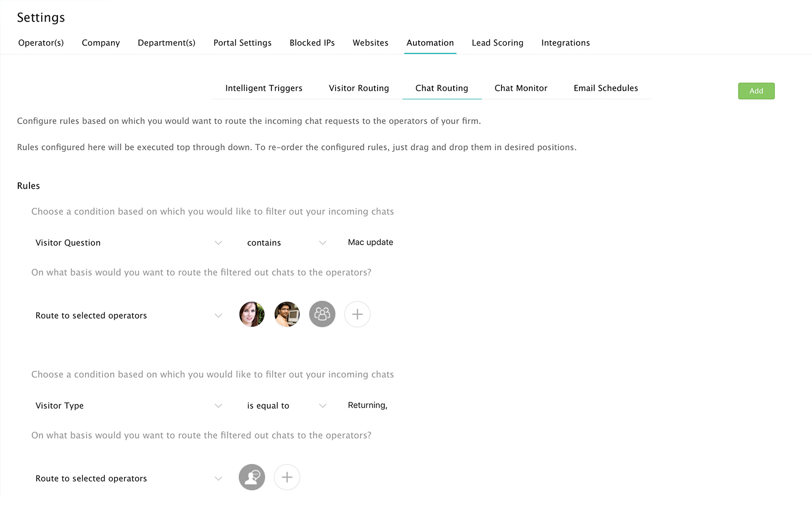Open the Visitor Question condition dropdown
This screenshot has width=812, height=508.
129,243
